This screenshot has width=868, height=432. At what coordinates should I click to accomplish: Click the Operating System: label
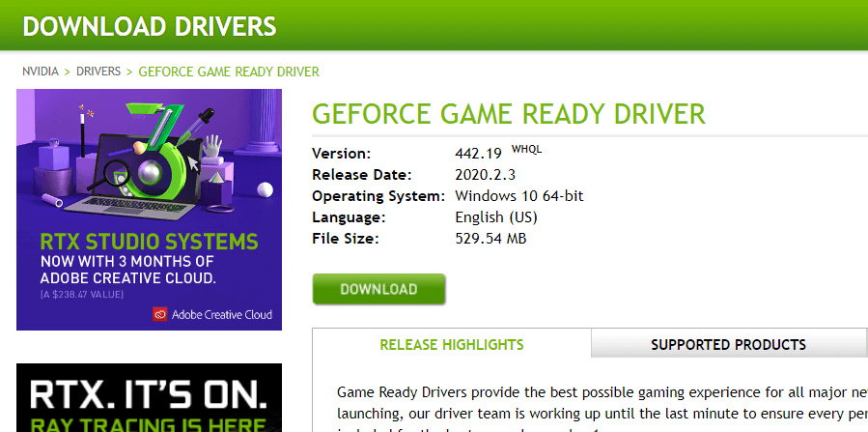tap(378, 196)
